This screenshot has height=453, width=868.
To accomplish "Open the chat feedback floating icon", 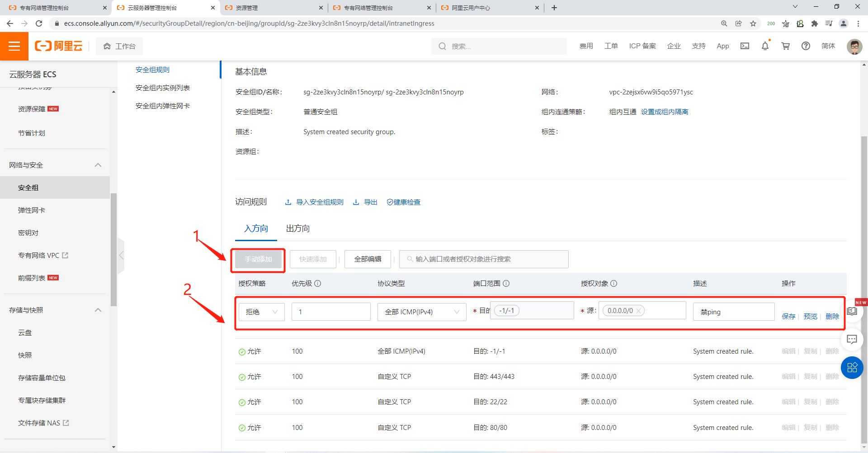I will [852, 339].
